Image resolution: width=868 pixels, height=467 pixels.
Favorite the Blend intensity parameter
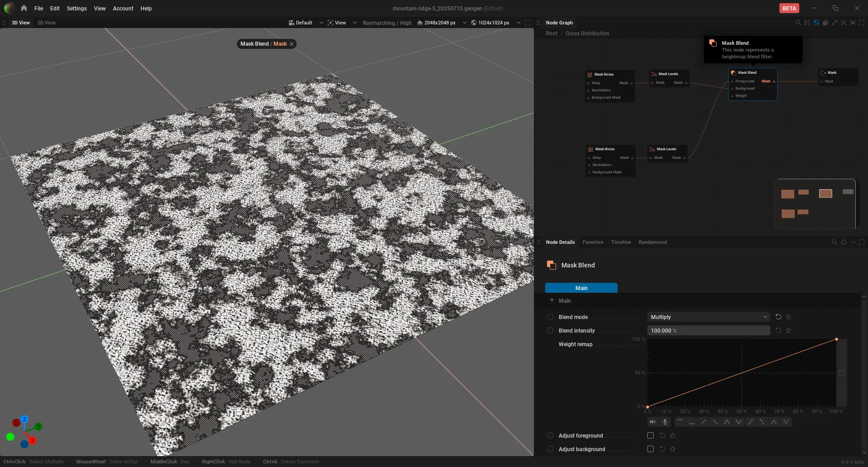point(788,330)
